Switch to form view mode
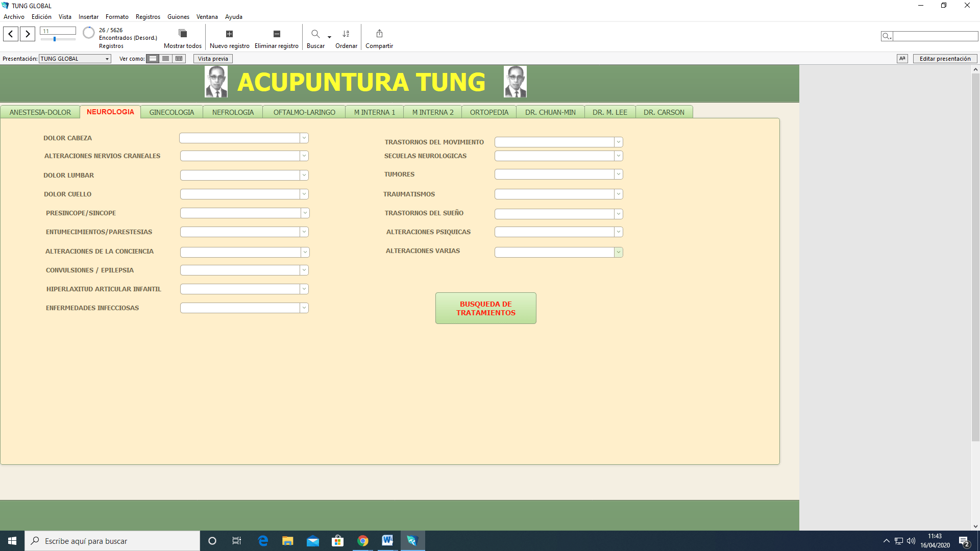980x551 pixels. tap(153, 59)
